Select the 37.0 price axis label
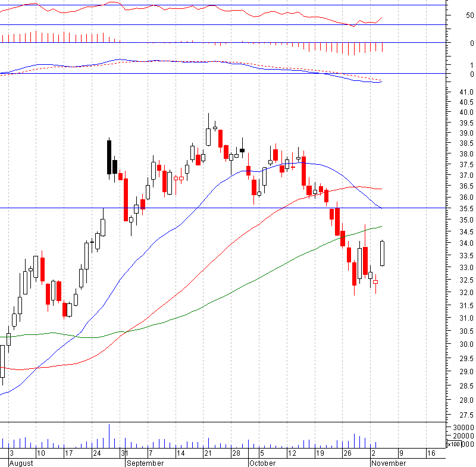The width and height of the screenshot is (476, 467). (466, 175)
